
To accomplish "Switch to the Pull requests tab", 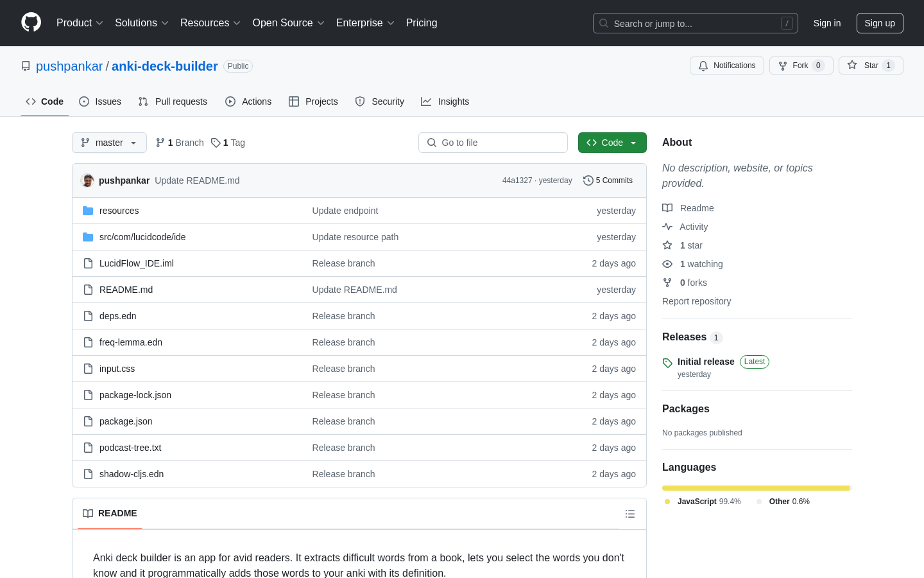I will pyautogui.click(x=173, y=101).
